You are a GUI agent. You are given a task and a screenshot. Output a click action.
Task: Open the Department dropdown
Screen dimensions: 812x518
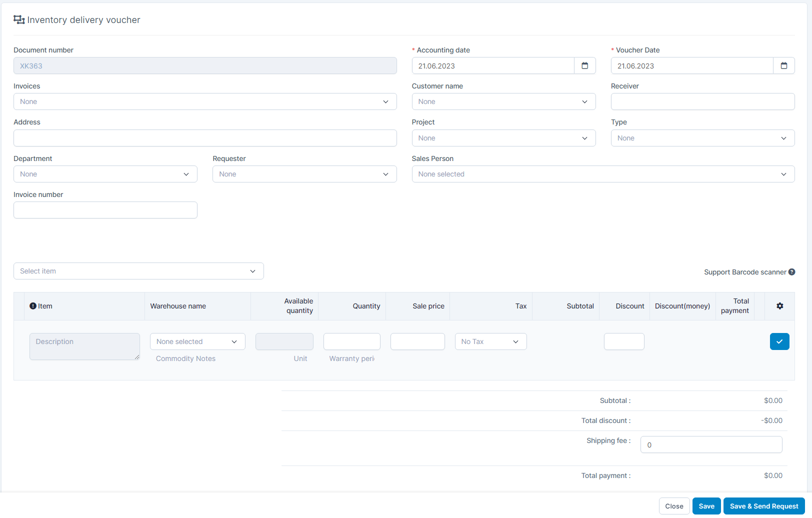(x=105, y=174)
